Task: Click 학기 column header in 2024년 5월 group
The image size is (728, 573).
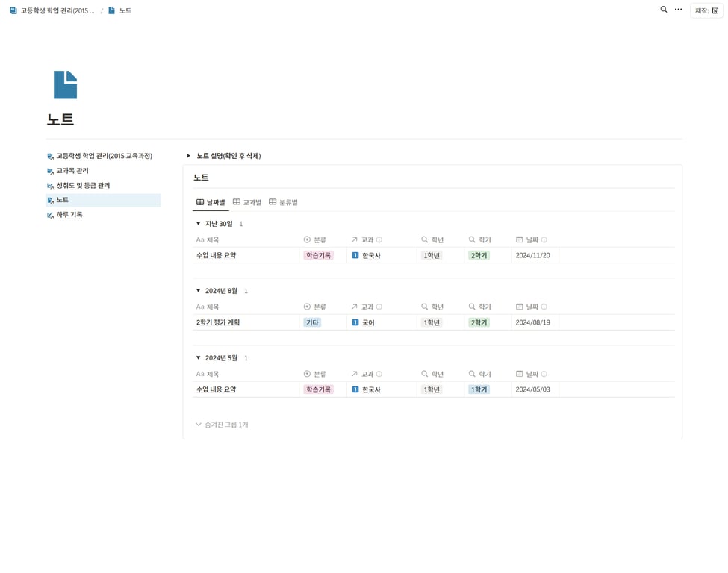Action: pyautogui.click(x=479, y=374)
